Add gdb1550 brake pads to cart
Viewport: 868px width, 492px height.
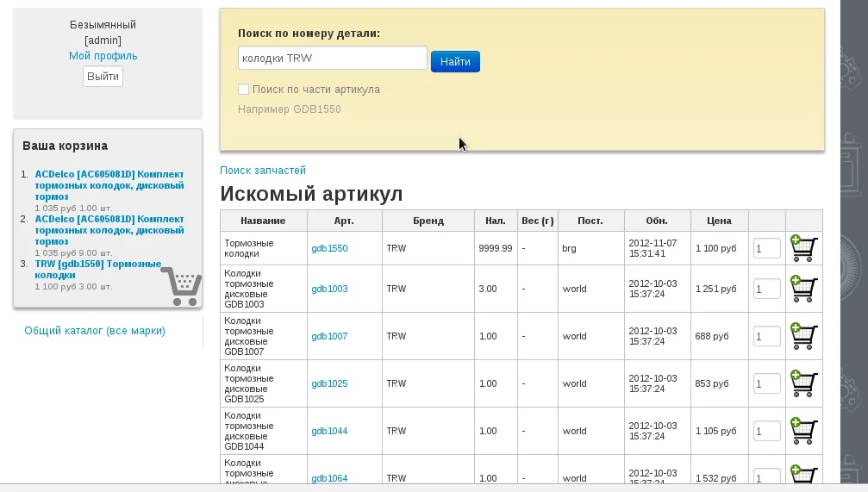(803, 248)
